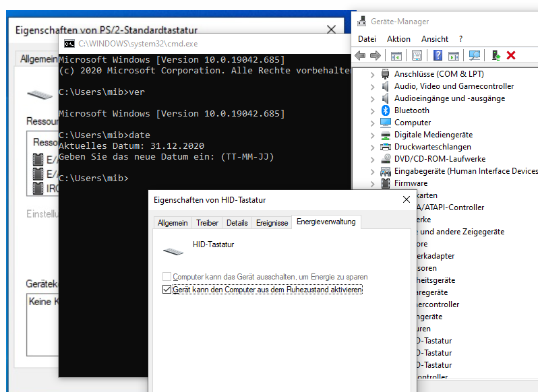Switch to Ereignisse tab
This screenshot has width=538, height=392.
(272, 223)
